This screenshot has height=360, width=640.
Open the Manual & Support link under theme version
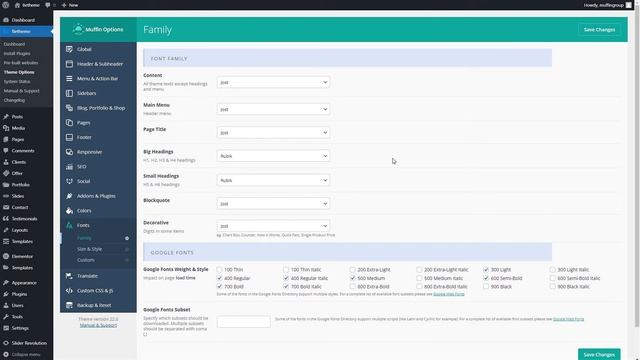click(x=98, y=325)
